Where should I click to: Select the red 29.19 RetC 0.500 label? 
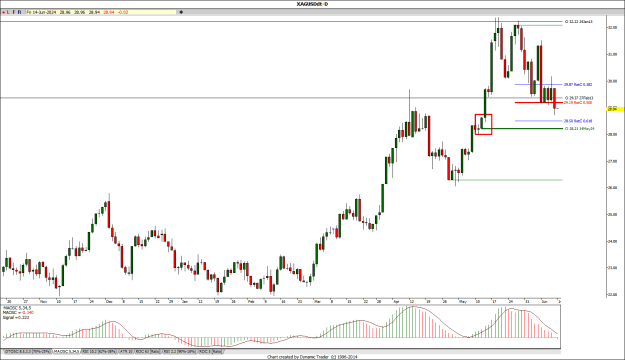(x=578, y=102)
